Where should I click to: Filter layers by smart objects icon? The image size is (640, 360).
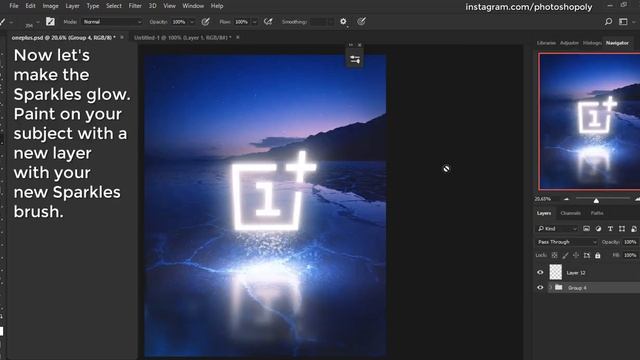pos(633,229)
